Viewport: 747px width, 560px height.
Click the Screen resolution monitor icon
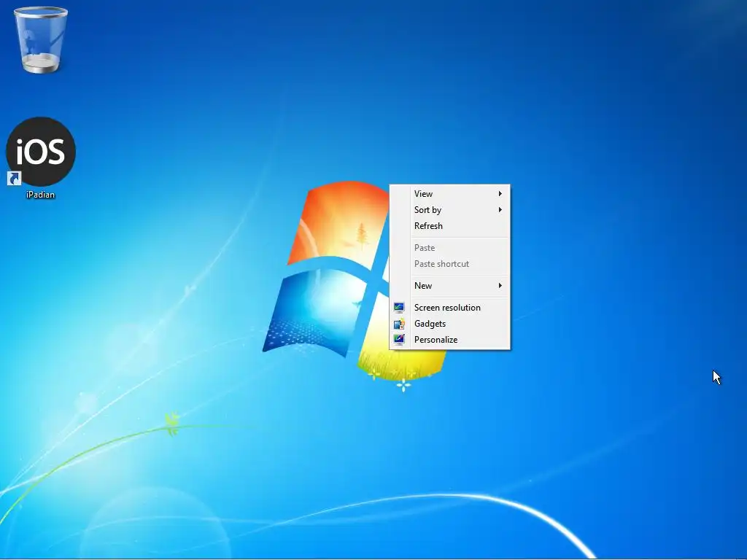tap(399, 308)
